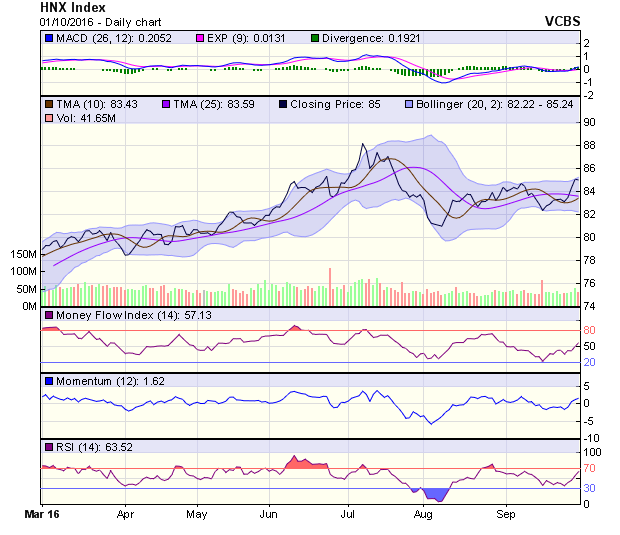Click the dark Closing Price legend swatch
620x535 pixels.
[283, 103]
